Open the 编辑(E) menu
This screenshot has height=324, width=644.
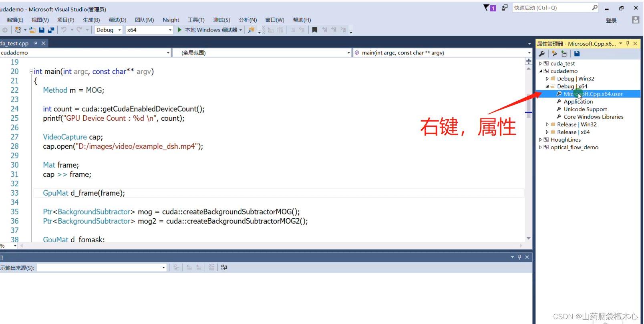[15, 20]
